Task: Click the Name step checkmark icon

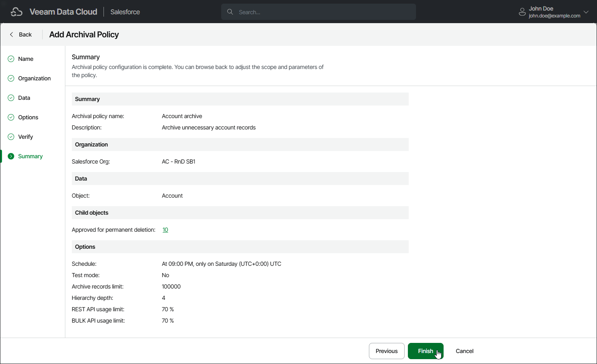Action: point(11,59)
